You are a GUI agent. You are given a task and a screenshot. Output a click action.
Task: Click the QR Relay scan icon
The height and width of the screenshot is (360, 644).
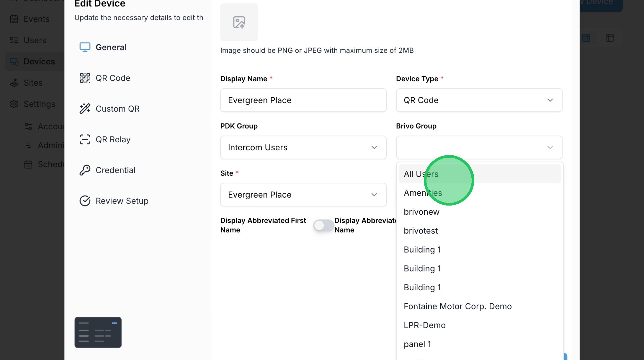click(x=85, y=139)
